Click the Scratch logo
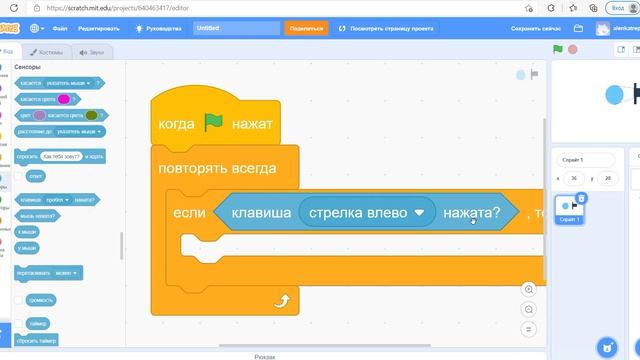 click(9, 29)
